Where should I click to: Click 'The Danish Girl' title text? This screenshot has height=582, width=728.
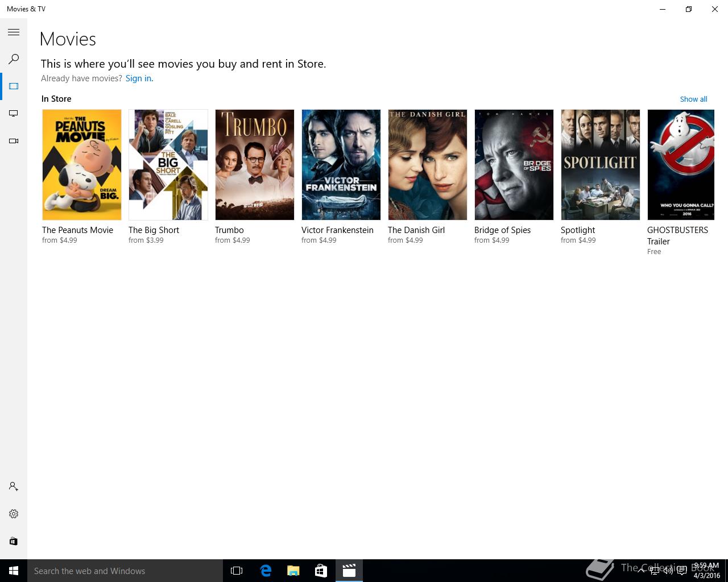coord(416,230)
